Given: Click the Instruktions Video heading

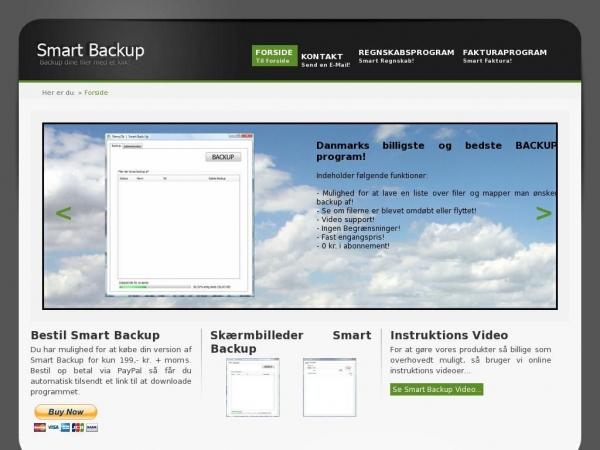Looking at the screenshot, I should click(449, 335).
